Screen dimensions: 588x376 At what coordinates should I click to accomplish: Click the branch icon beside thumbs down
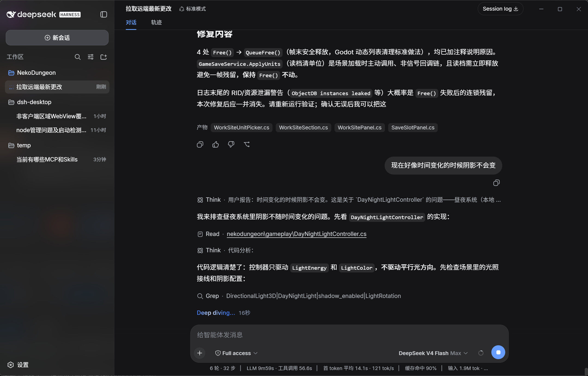pos(247,144)
